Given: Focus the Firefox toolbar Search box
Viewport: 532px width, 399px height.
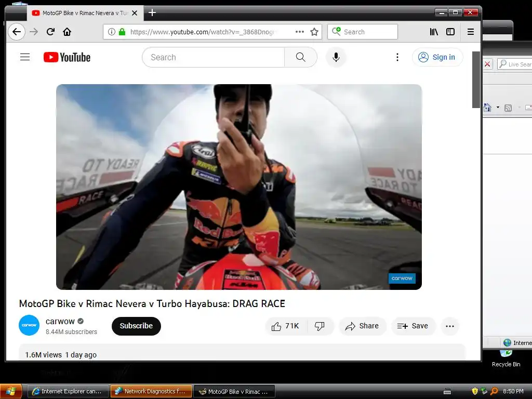Looking at the screenshot, I should (x=362, y=32).
